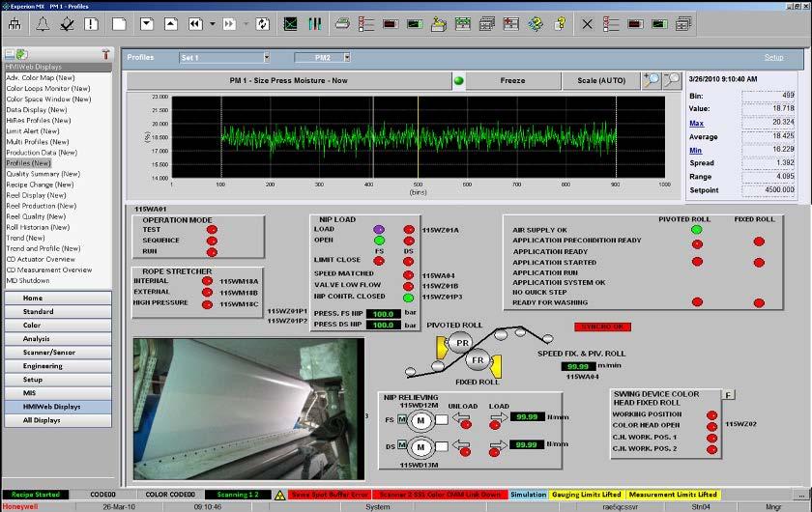Click the purple LOAD indicator in Nip Load
The width and height of the screenshot is (812, 512).
click(x=379, y=229)
